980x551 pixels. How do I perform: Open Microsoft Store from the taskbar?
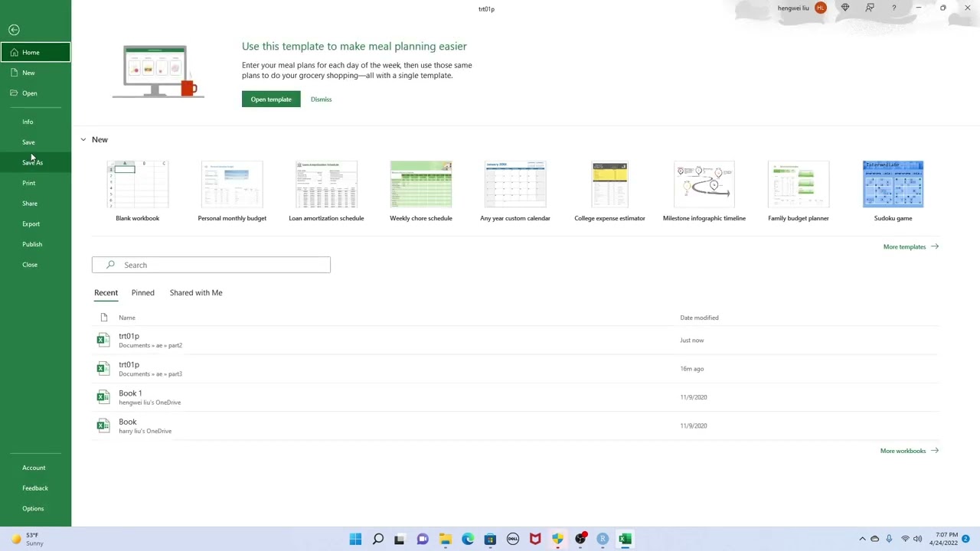(x=490, y=539)
